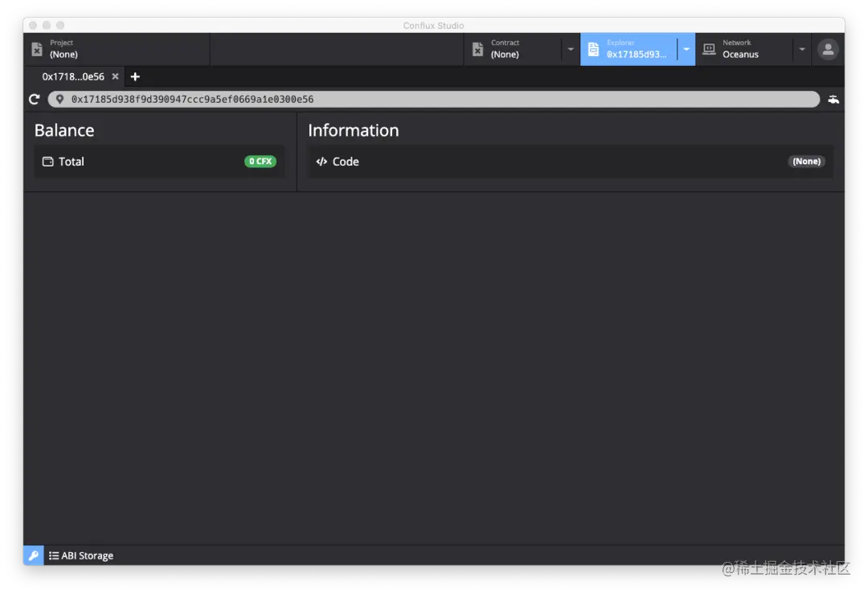Viewport: 868px width, 594px height.
Task: Click the Total balance row label
Action: click(72, 162)
